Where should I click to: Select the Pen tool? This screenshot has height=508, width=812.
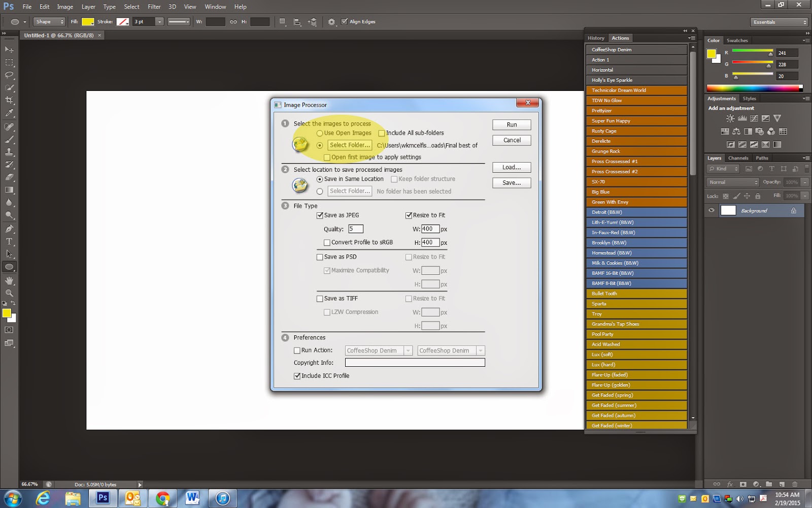9,229
